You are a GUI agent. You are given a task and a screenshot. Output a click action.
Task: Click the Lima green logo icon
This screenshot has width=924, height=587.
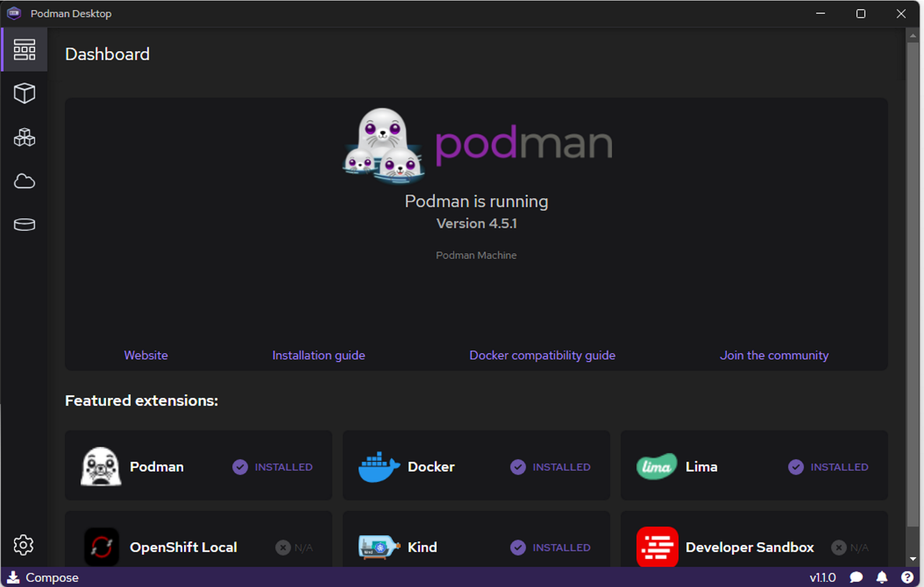point(657,466)
